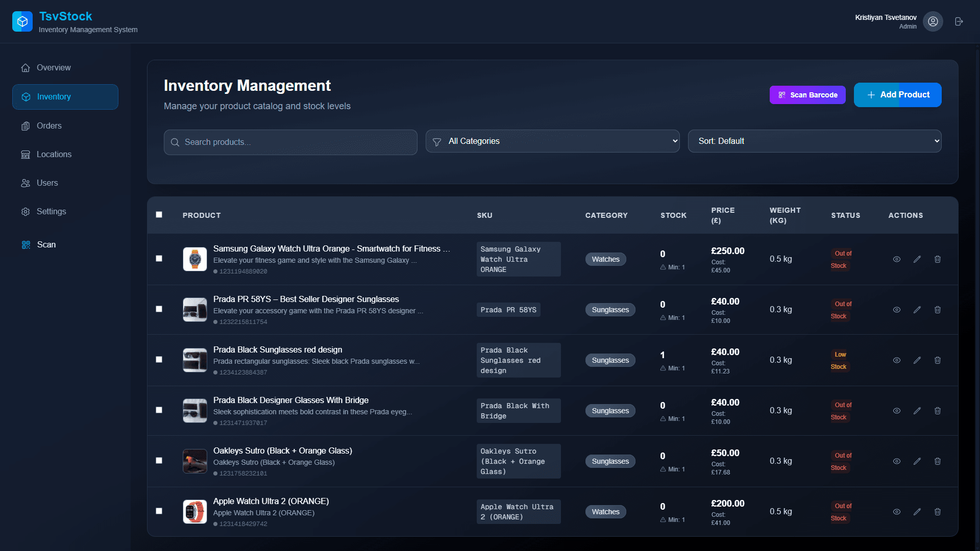View Prada Black Designer Glasses With Bridge

coord(896,411)
